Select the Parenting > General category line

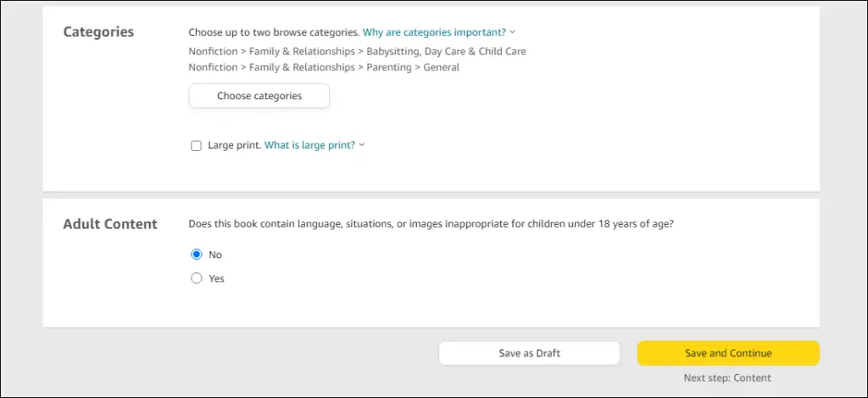[x=324, y=68]
